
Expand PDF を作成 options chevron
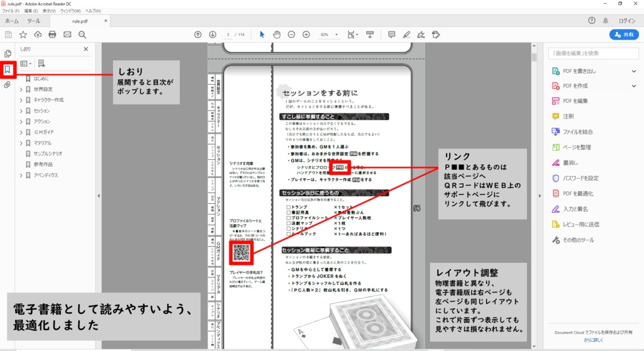click(634, 86)
